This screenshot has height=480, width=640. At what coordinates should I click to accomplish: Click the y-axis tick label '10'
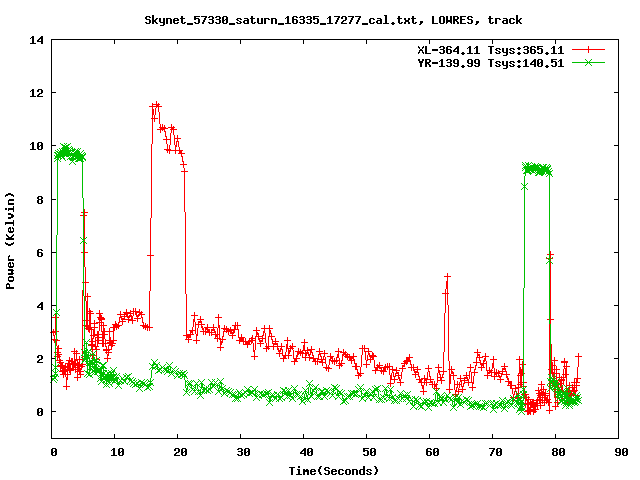[36, 146]
